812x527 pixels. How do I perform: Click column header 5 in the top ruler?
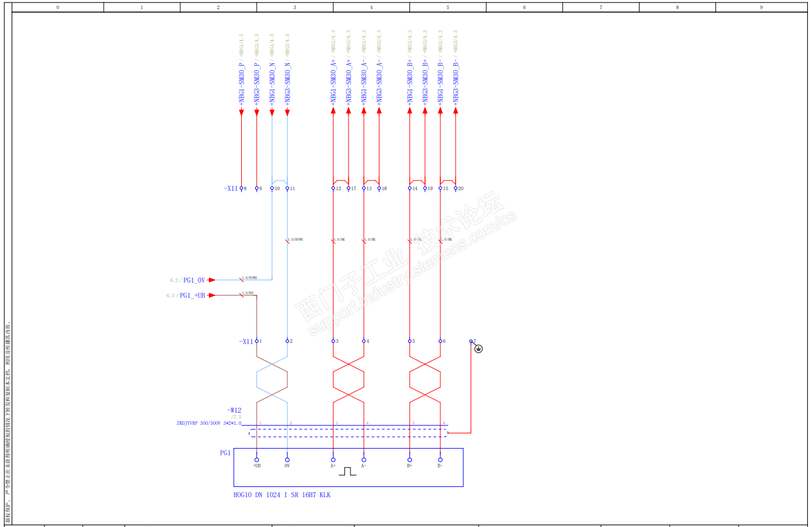tap(448, 7)
